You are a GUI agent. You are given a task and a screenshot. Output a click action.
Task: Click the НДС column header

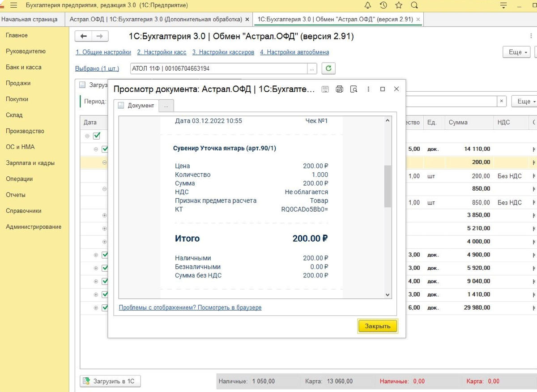[511, 122]
